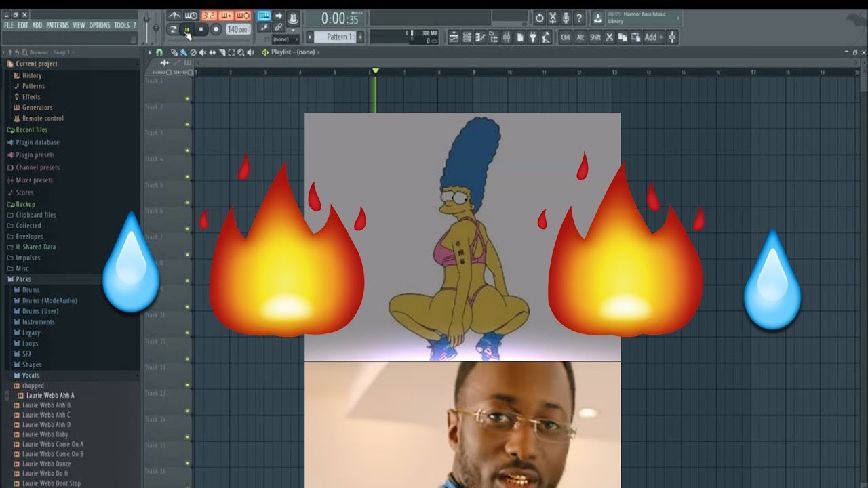Image resolution: width=868 pixels, height=488 pixels.
Task: Open the FILE menu
Action: point(9,25)
